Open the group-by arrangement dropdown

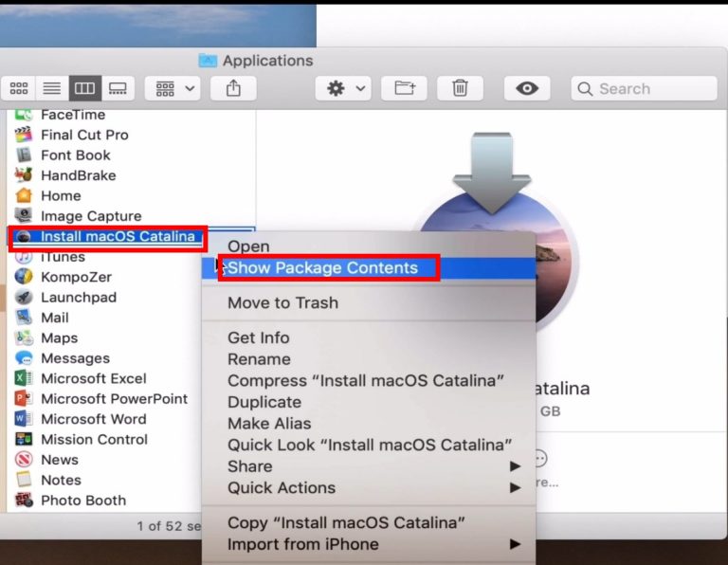point(173,88)
